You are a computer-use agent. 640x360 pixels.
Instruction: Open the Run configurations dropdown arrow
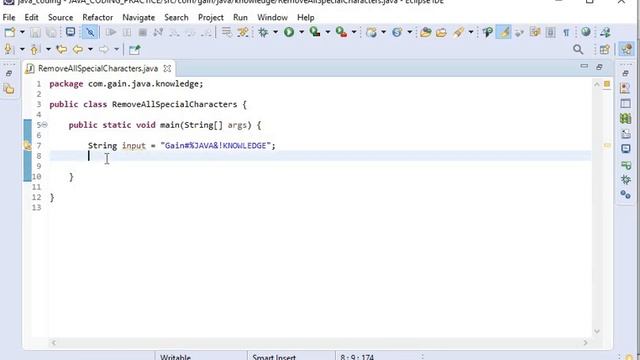302,32
